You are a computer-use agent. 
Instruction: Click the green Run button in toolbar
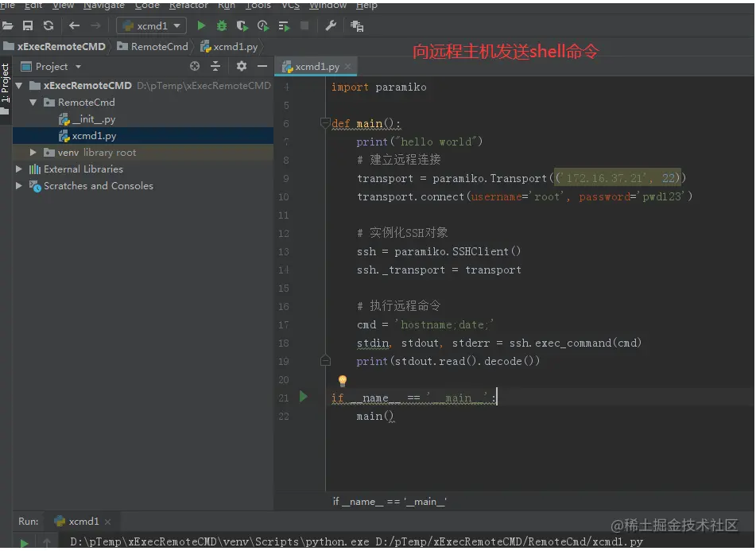[x=201, y=26]
